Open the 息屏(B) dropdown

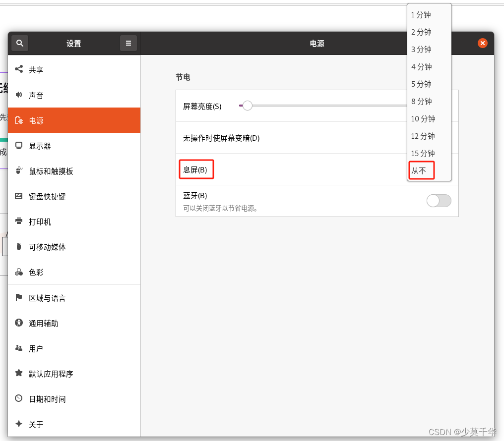[196, 169]
